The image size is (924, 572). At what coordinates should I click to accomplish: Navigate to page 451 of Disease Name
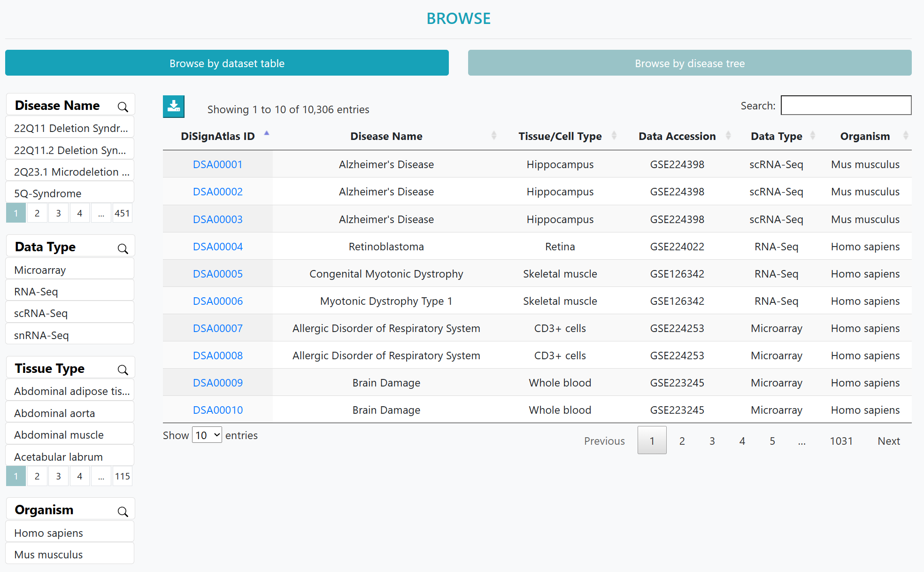coord(122,213)
